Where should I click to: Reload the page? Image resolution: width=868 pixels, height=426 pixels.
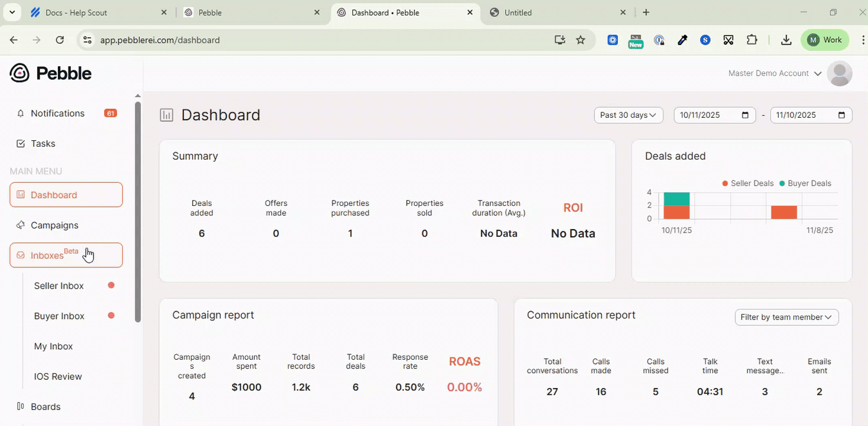click(60, 40)
